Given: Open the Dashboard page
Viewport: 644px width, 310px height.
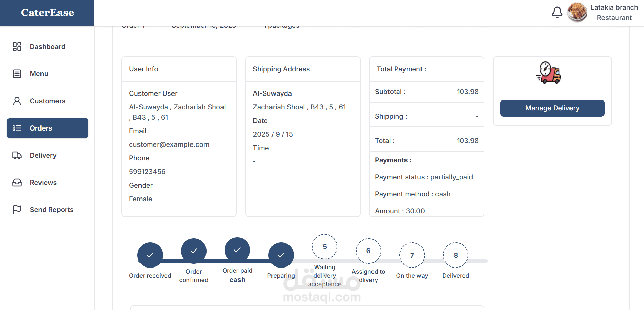Looking at the screenshot, I should [47, 47].
